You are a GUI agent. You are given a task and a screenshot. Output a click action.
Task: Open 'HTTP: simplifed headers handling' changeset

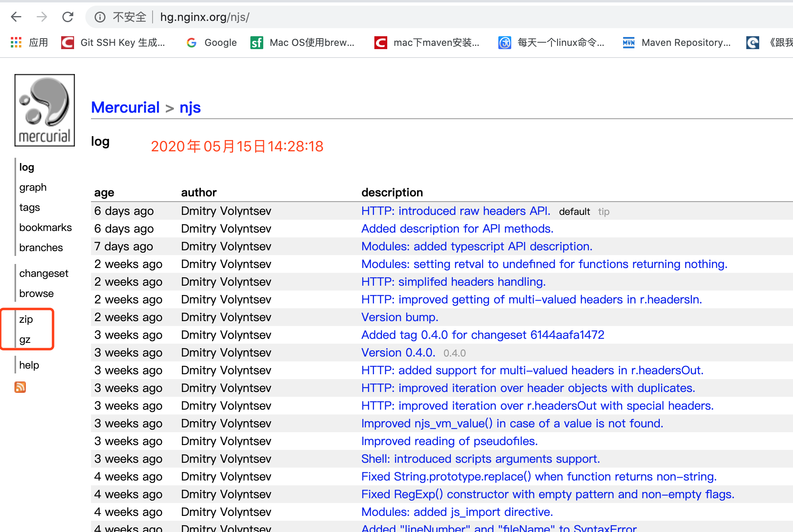(453, 282)
